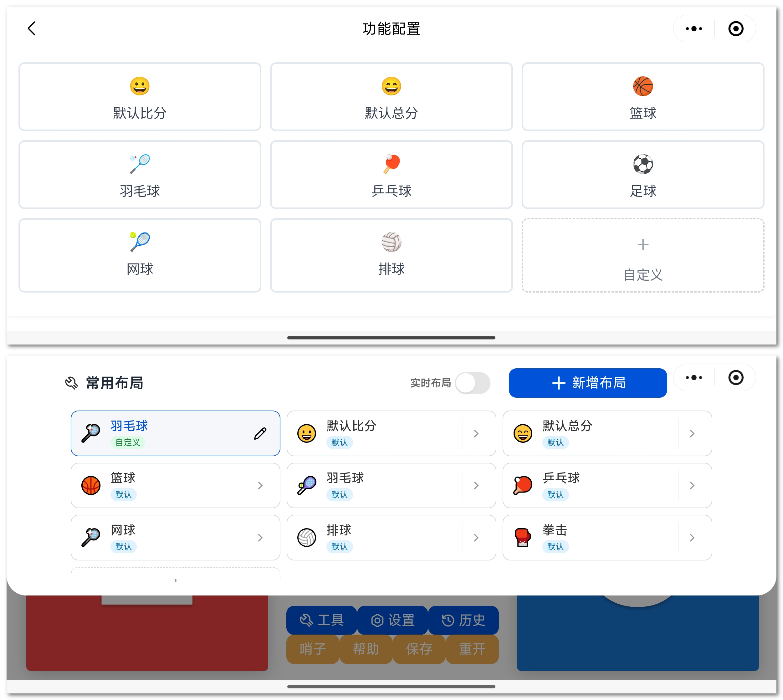783x700 pixels.
Task: Click the 新增布局 button
Action: [x=587, y=383]
